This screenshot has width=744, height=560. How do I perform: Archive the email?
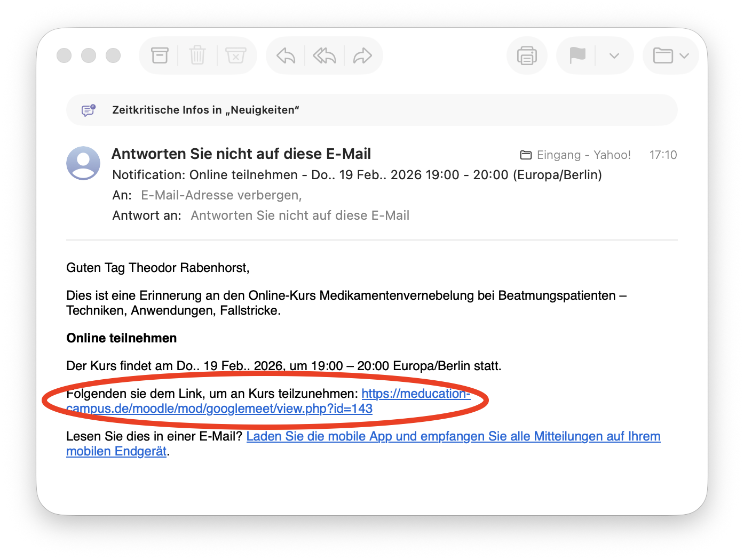pos(160,55)
